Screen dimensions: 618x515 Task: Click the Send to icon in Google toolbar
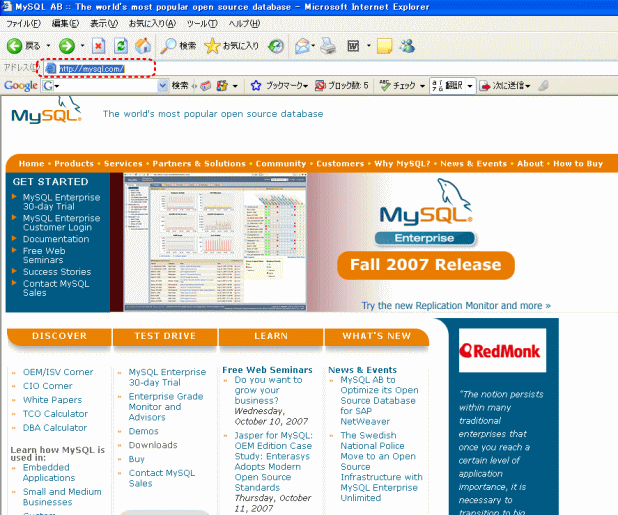coord(485,85)
